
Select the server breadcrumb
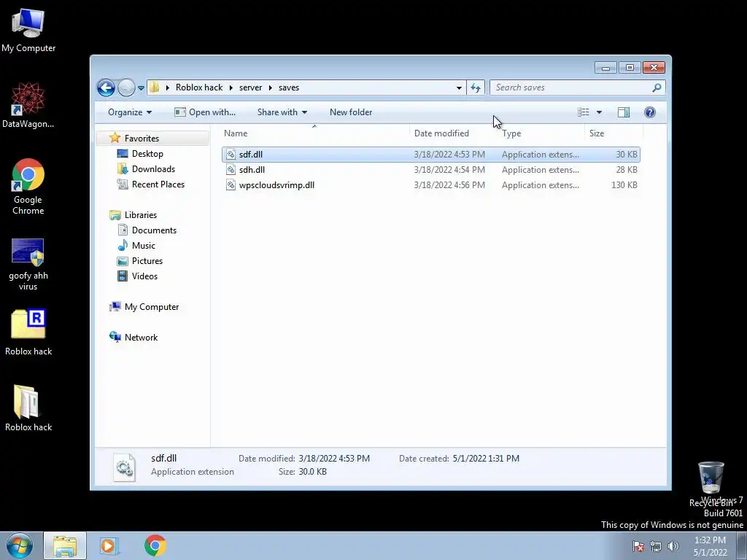[x=251, y=87]
